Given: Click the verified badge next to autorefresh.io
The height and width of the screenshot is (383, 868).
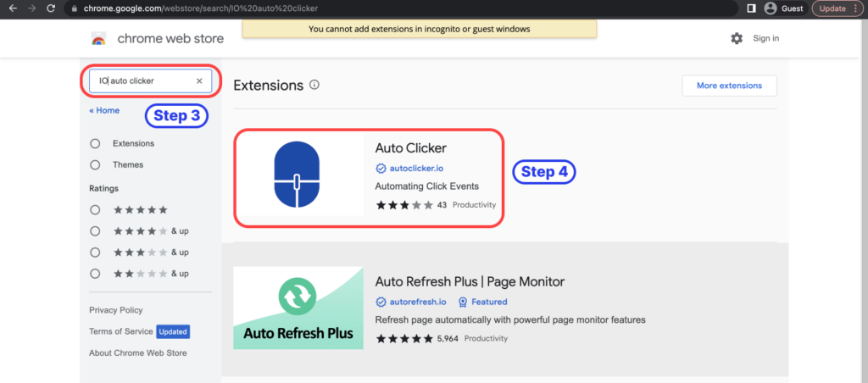Looking at the screenshot, I should (x=381, y=303).
